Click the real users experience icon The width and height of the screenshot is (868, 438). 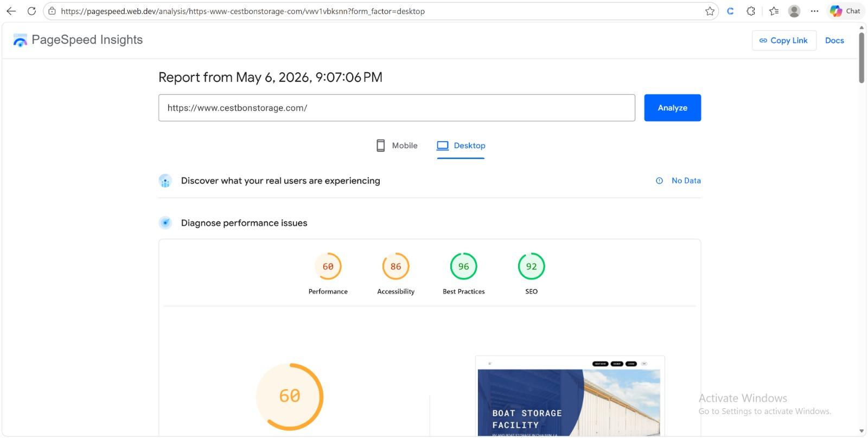click(165, 181)
